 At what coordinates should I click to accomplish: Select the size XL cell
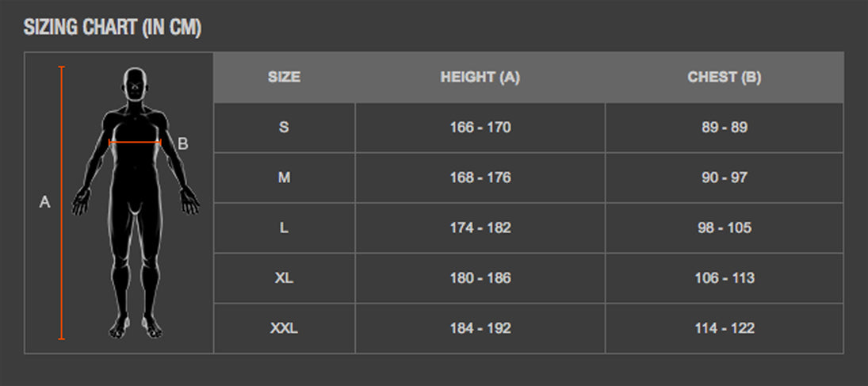284,278
